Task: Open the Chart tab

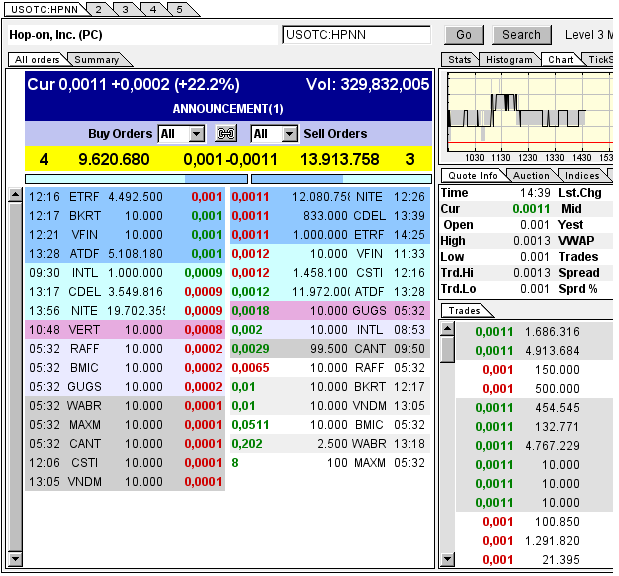Action: tap(561, 60)
